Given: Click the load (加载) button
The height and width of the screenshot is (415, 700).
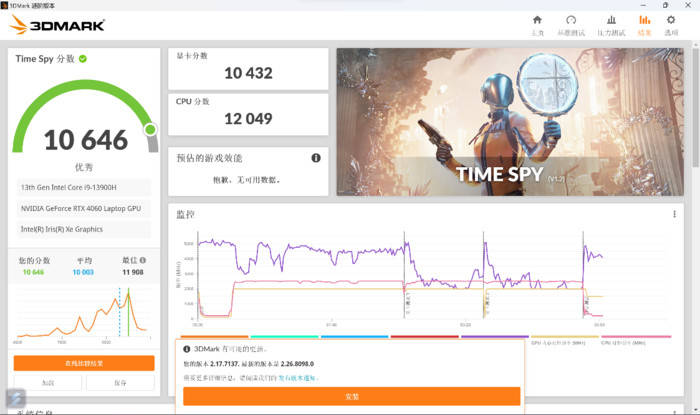Looking at the screenshot, I should pos(47,383).
